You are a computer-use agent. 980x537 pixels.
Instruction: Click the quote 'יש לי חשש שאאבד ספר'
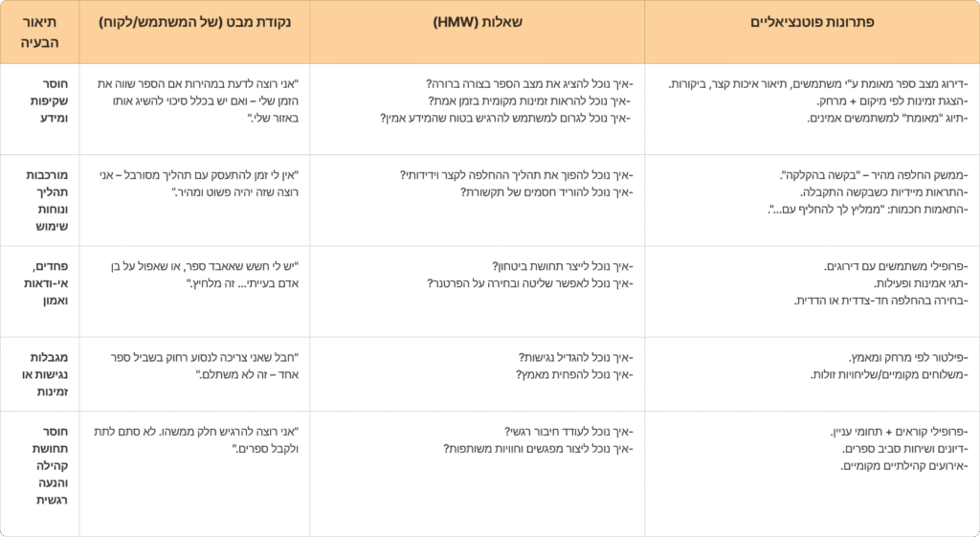pyautogui.click(x=203, y=275)
